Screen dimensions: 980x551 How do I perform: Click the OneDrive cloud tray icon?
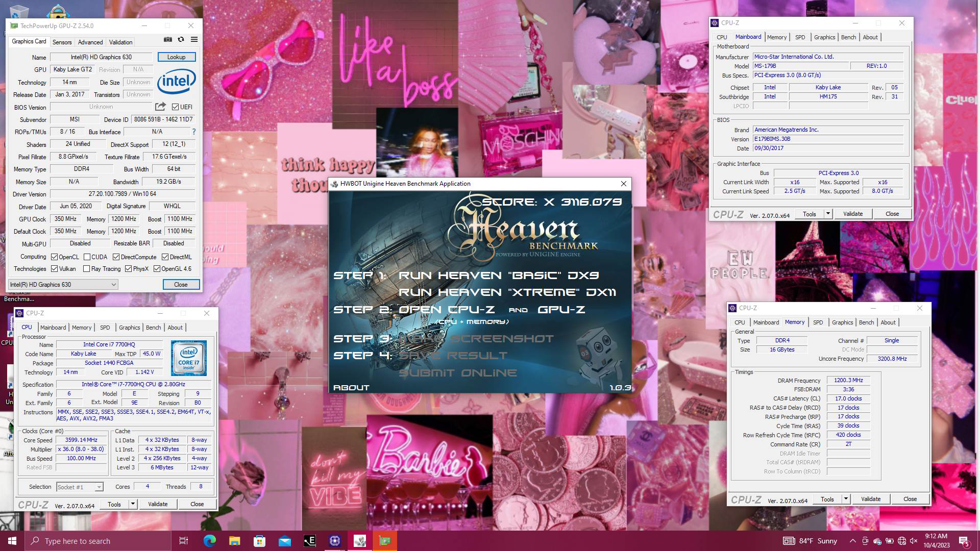pyautogui.click(x=877, y=541)
